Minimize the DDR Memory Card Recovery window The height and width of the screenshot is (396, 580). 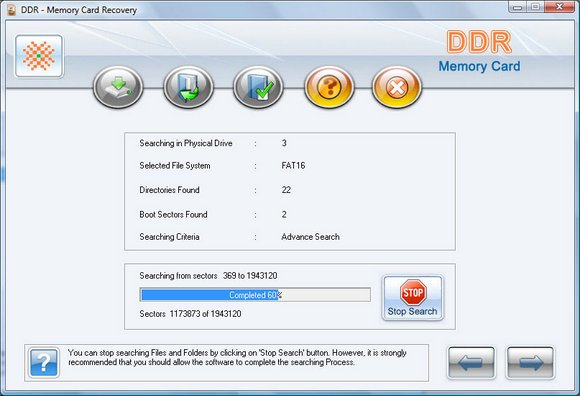(x=517, y=7)
